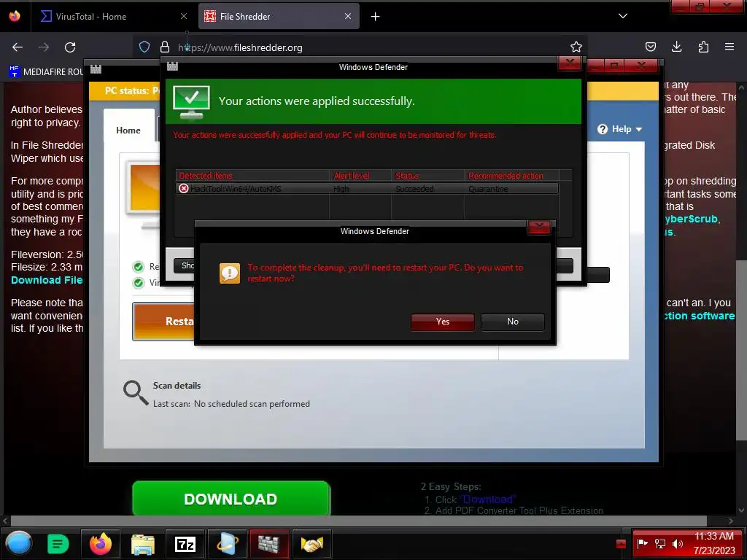The width and height of the screenshot is (747, 560).
Task: Click the Alert level column header
Action: click(x=360, y=176)
